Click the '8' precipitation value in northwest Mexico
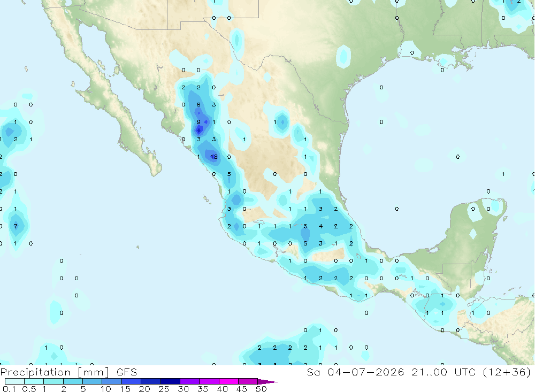Image resolution: width=535 pixels, height=392 pixels. point(198,105)
